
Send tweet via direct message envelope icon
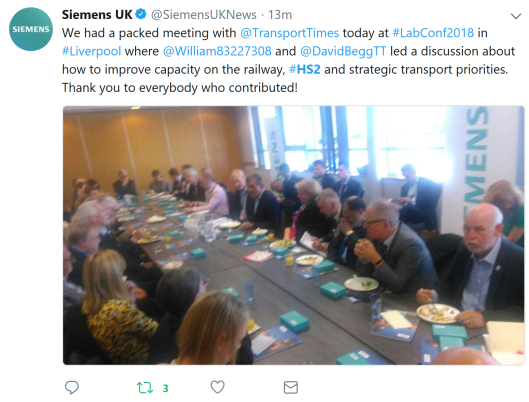tap(291, 387)
